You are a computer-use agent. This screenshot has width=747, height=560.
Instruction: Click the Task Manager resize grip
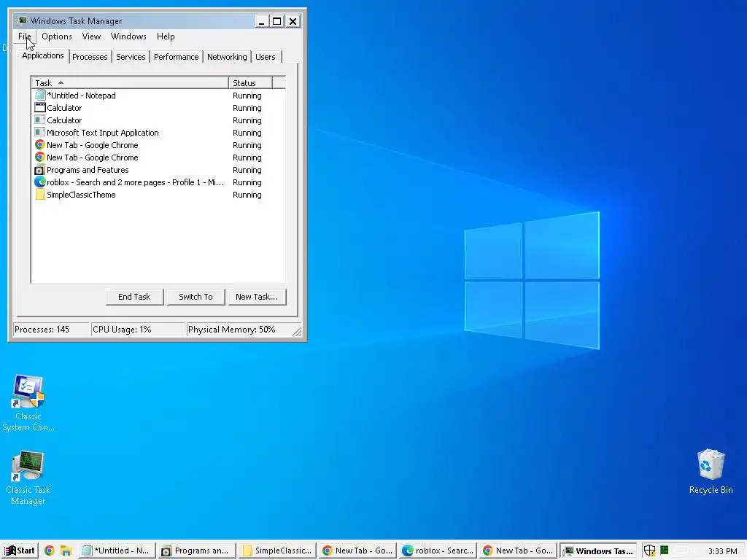point(297,331)
